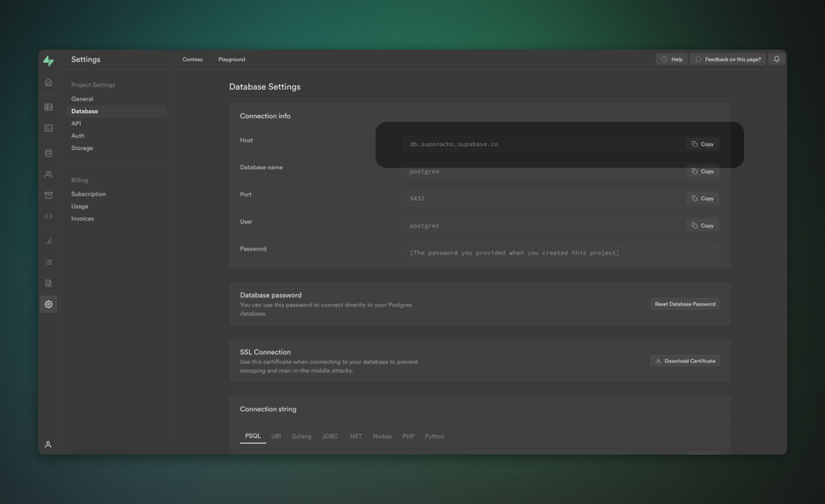The height and width of the screenshot is (504, 825).
Task: Open the Database icon in sidebar
Action: 48,153
